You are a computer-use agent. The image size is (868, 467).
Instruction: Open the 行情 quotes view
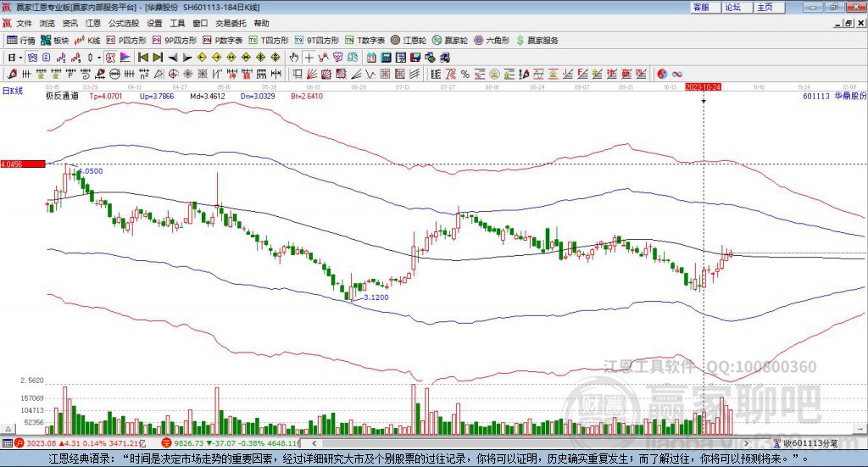[21, 41]
